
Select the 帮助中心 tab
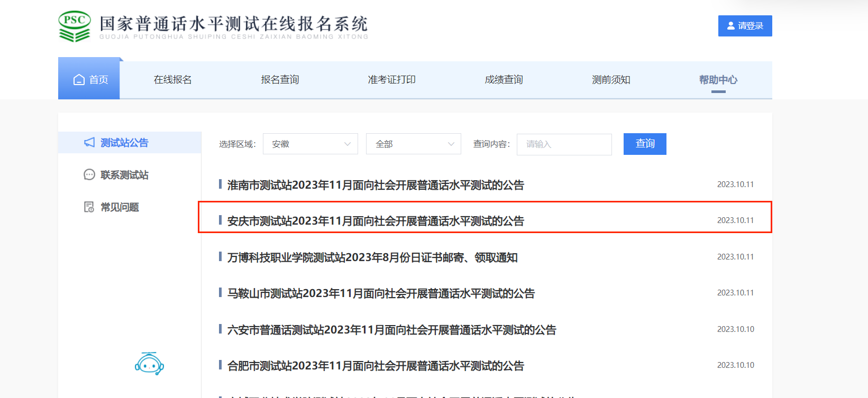(x=718, y=80)
